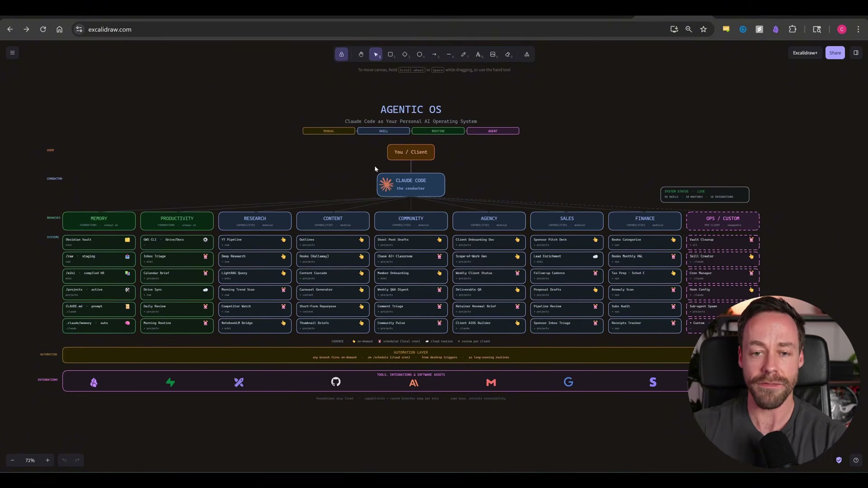
Task: Select the OPS / CUSTOM branch header
Action: click(723, 221)
